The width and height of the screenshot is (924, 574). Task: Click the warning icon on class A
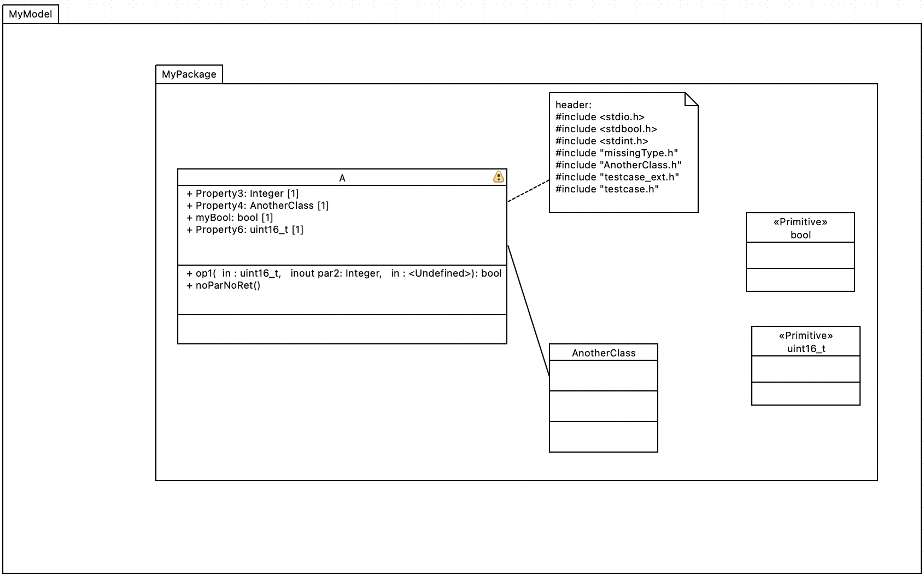[x=498, y=177]
